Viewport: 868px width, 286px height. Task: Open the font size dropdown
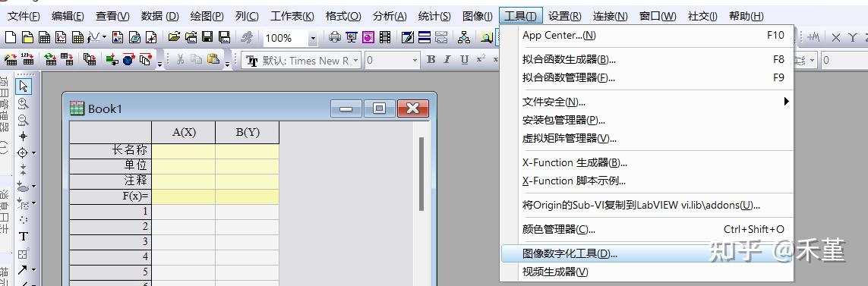point(415,60)
